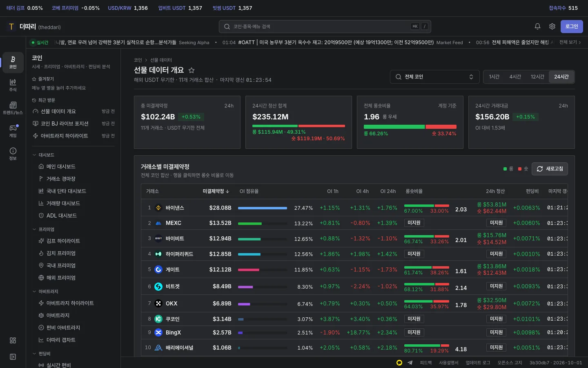Viewport: 588px width, 368px height.
Task: Open notifications with the bell icon
Action: pos(537,27)
